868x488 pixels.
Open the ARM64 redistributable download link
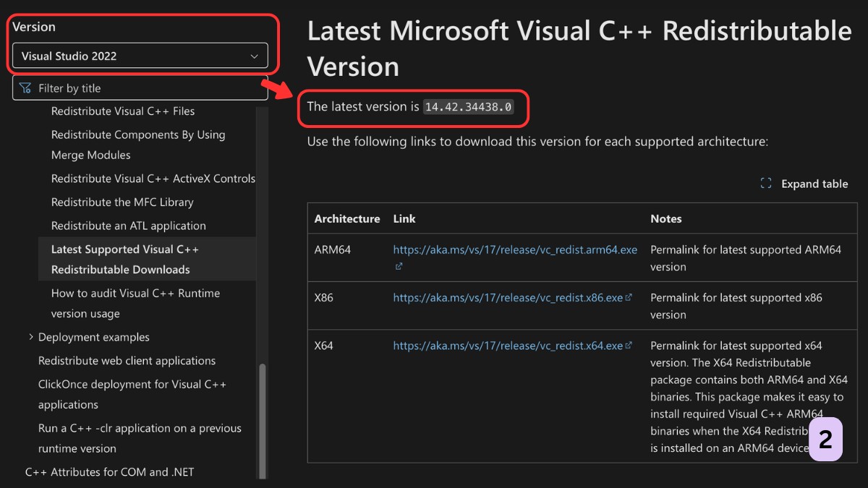coord(514,249)
